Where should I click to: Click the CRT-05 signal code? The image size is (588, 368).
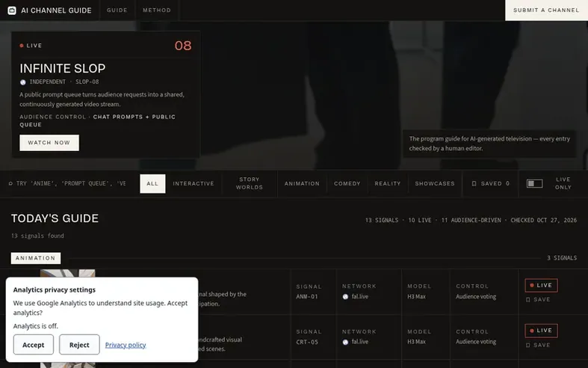[307, 342]
